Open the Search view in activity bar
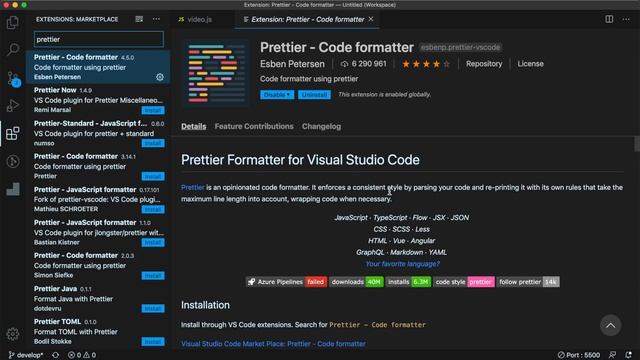Image resolution: width=640 pixels, height=360 pixels. coord(13,50)
